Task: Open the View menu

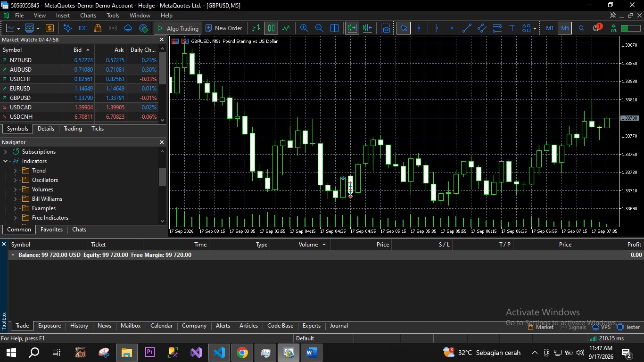Action: coord(40,16)
